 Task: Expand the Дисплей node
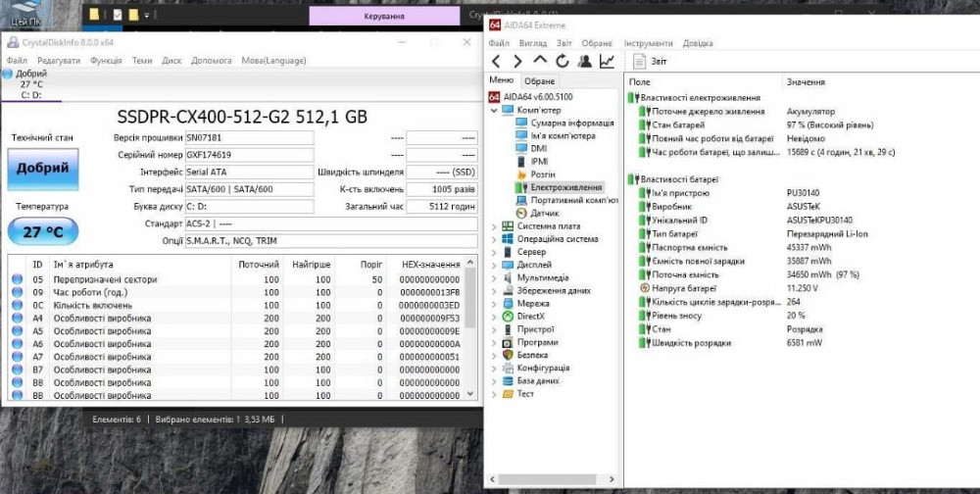(x=494, y=266)
